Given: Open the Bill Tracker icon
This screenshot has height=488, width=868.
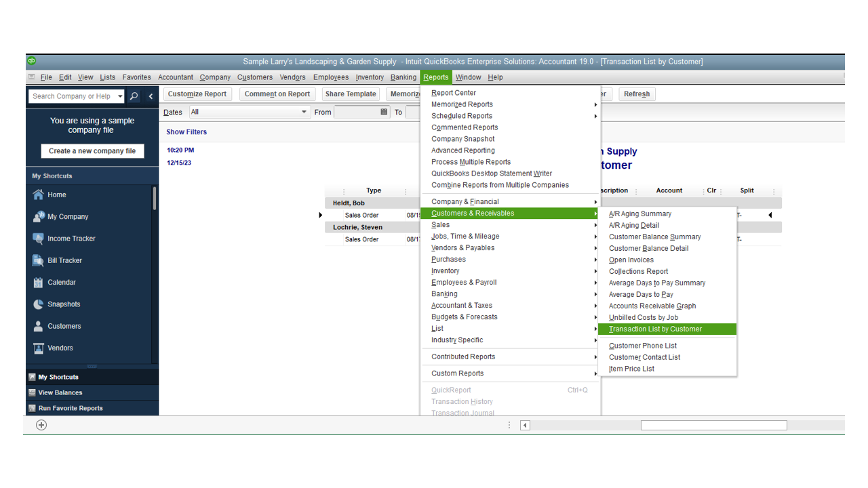Looking at the screenshot, I should 39,260.
